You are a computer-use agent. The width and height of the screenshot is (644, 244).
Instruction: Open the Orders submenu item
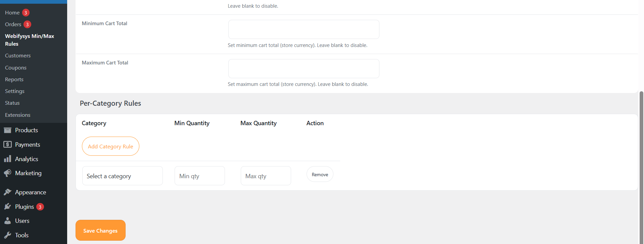13,25
